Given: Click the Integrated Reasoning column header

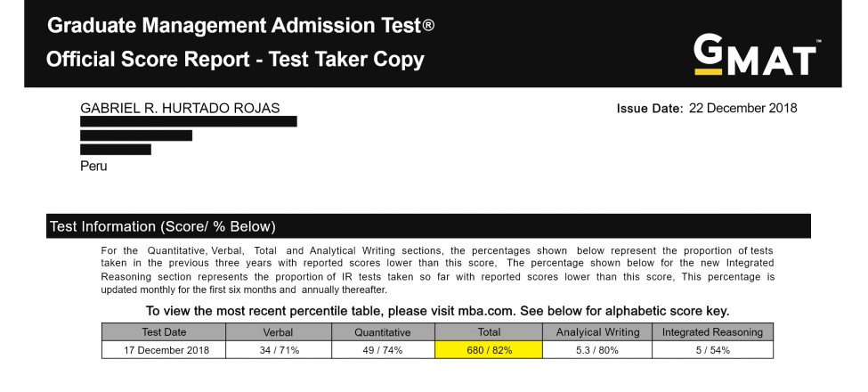Looking at the screenshot, I should pos(712,332).
